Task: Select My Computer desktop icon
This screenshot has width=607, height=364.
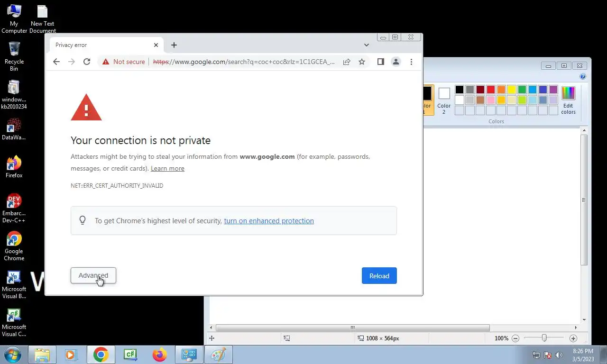Action: pos(14,19)
